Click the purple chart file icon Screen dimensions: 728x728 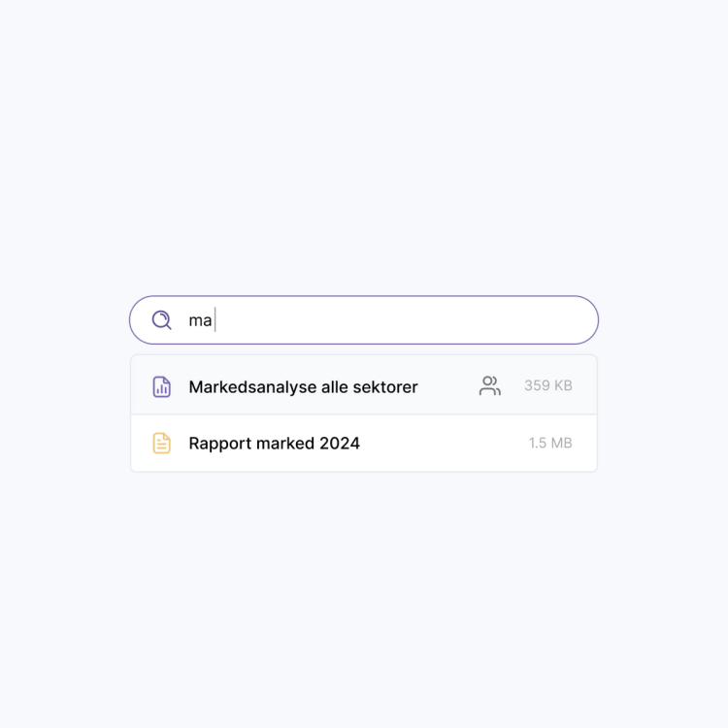(162, 386)
